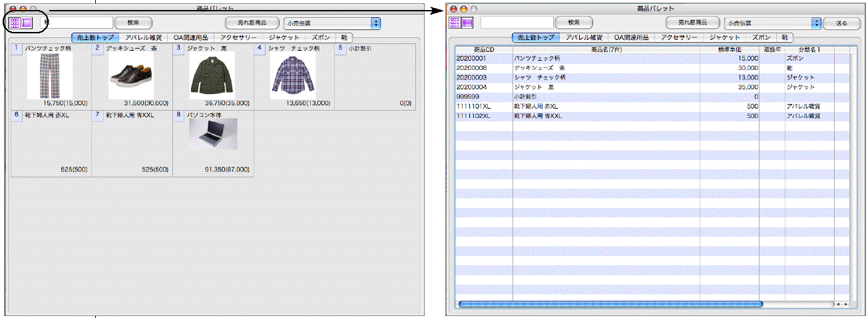Focus search field in right window

point(516,23)
